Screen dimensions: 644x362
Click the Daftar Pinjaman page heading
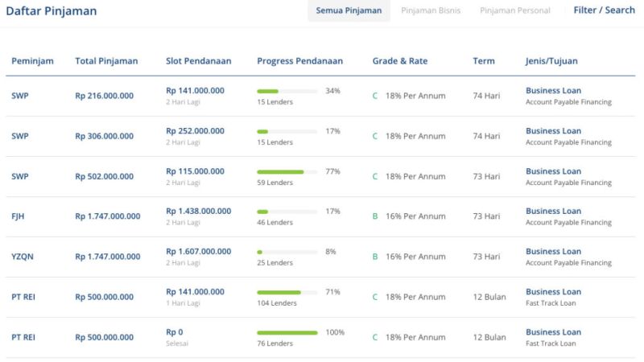tap(52, 11)
